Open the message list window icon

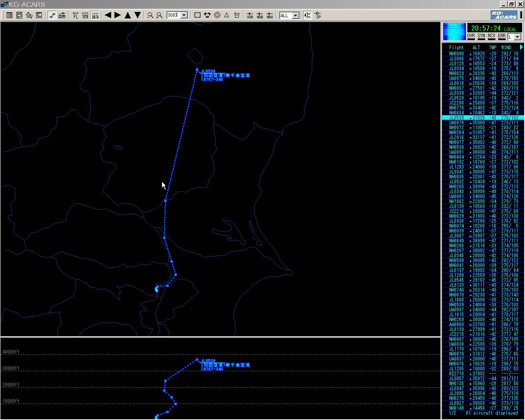pos(9,15)
